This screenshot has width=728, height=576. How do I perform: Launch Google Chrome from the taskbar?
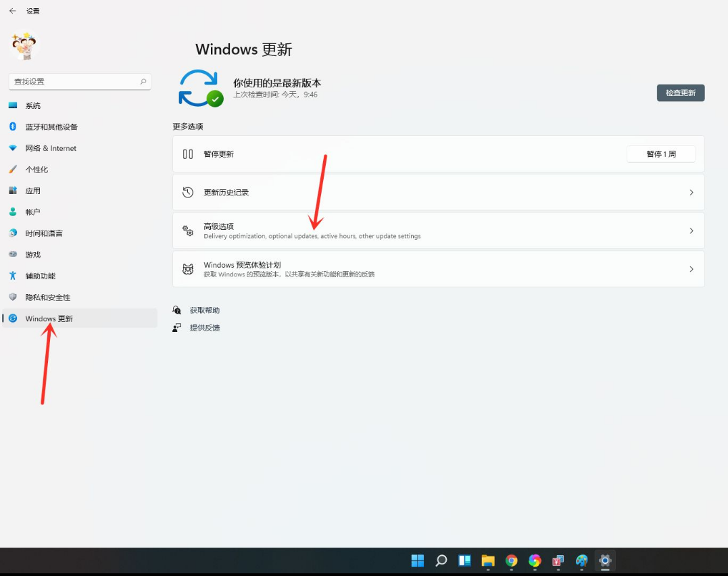pyautogui.click(x=512, y=560)
